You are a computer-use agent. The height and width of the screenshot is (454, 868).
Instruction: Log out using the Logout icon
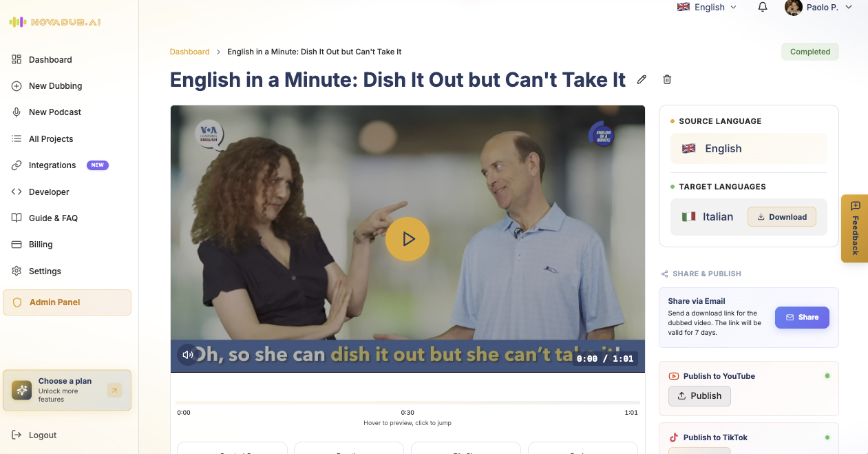17,435
